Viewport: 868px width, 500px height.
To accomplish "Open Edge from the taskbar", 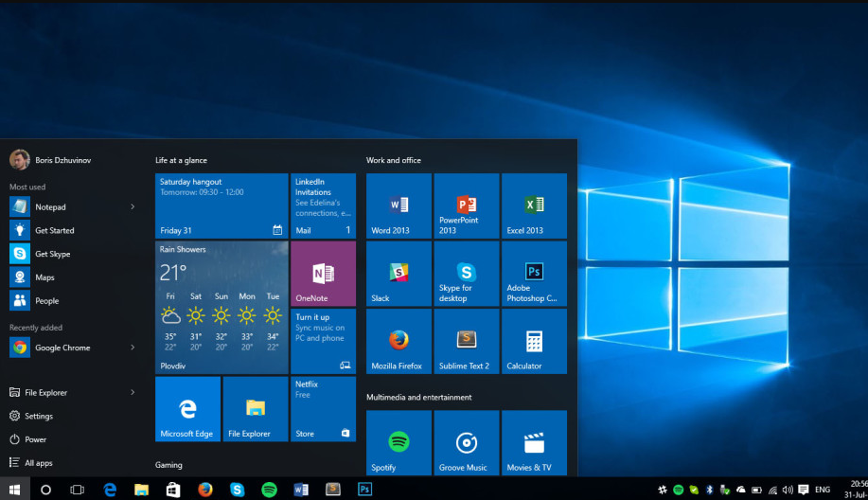I will pyautogui.click(x=110, y=490).
